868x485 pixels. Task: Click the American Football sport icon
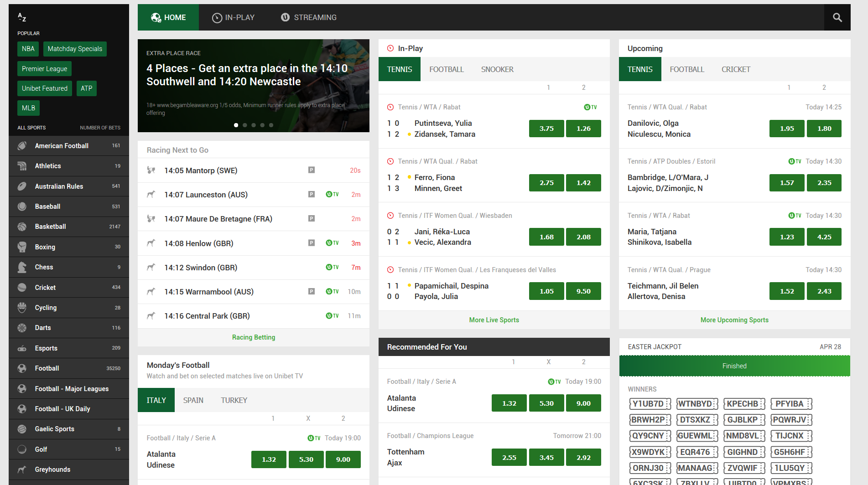coord(22,146)
